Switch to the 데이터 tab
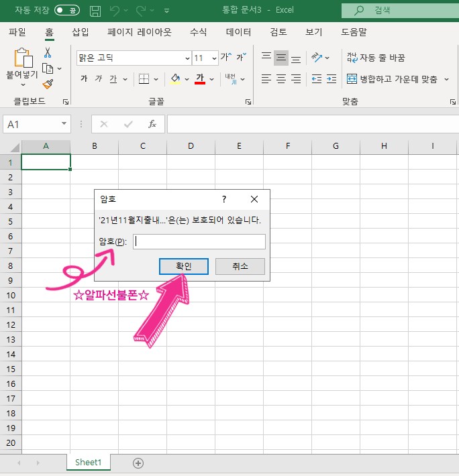The width and height of the screenshot is (459, 476). click(238, 32)
